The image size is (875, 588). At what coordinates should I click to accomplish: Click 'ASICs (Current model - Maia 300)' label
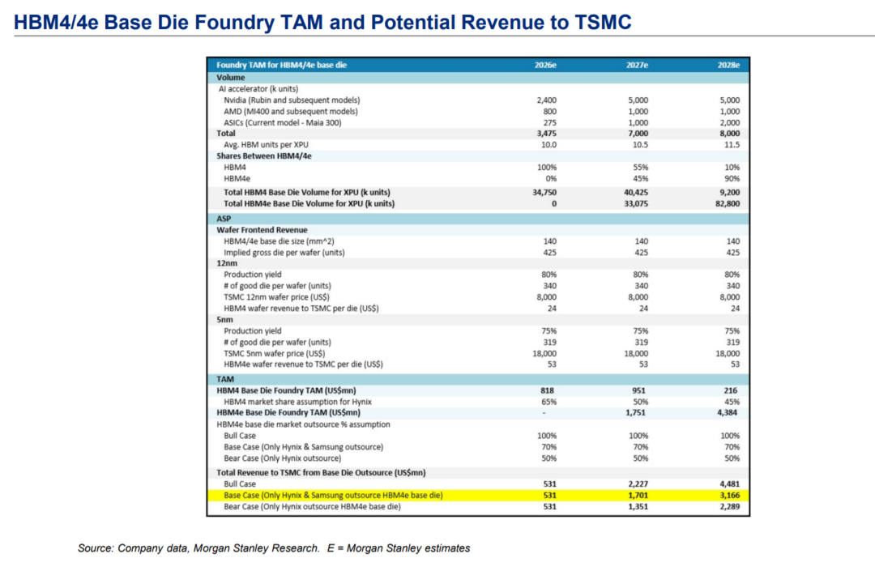tap(283, 123)
